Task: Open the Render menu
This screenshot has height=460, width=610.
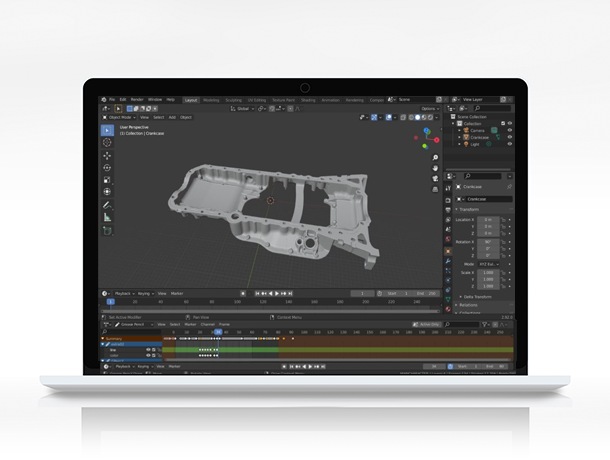Action: 137,100
